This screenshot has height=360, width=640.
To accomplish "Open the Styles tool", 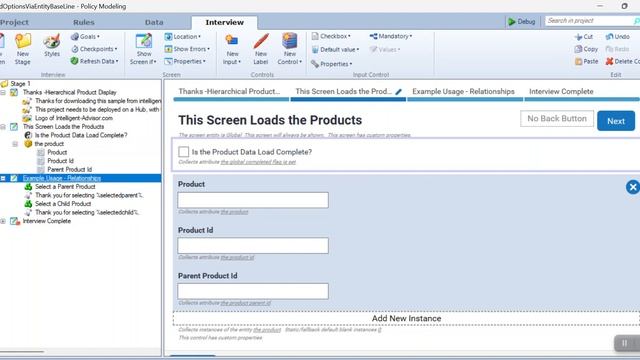I will pos(52,45).
